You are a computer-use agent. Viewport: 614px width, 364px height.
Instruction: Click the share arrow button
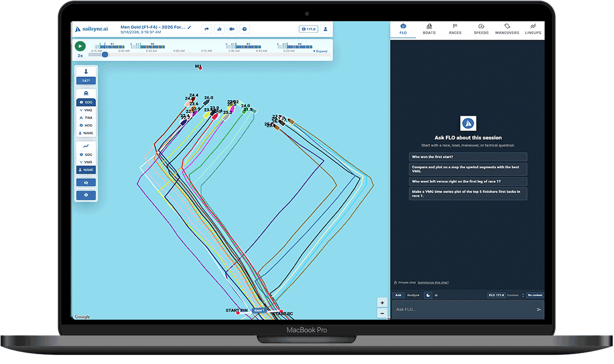(x=207, y=29)
